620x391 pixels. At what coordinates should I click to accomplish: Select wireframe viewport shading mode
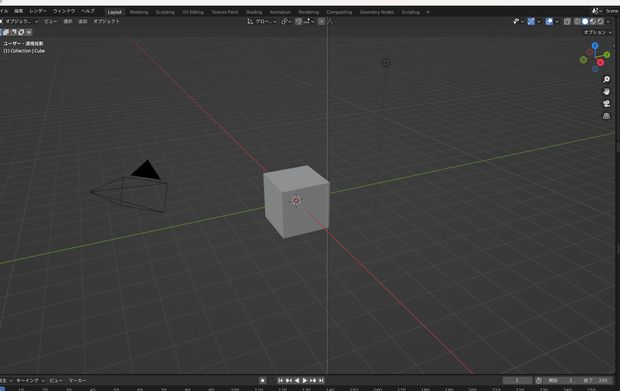(x=577, y=21)
